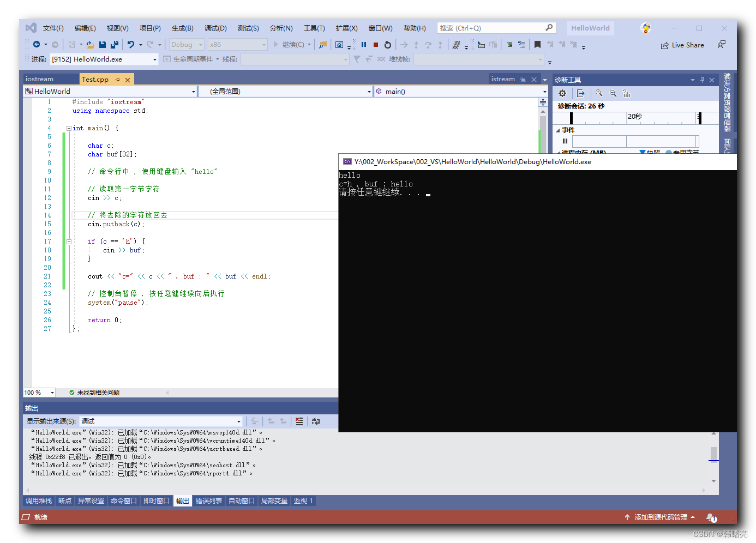Close the Test.cpp tab
Viewport: 756px width, 543px height.
click(x=128, y=80)
